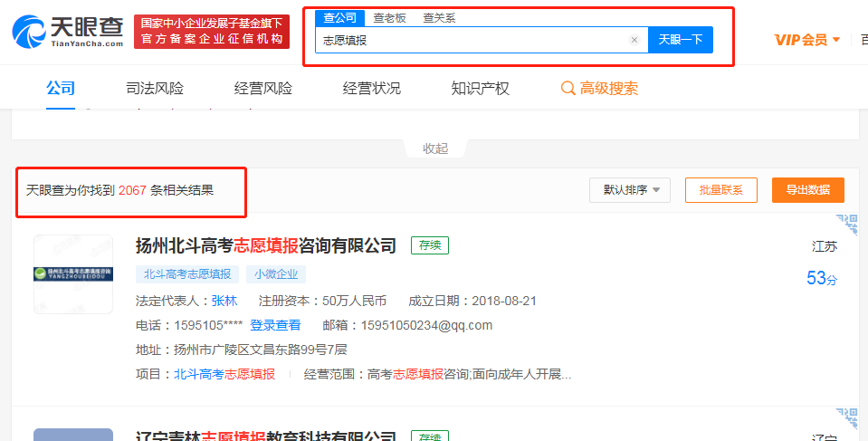The width and height of the screenshot is (868, 441).
Task: Click the 天眼一下 search button
Action: pos(680,40)
